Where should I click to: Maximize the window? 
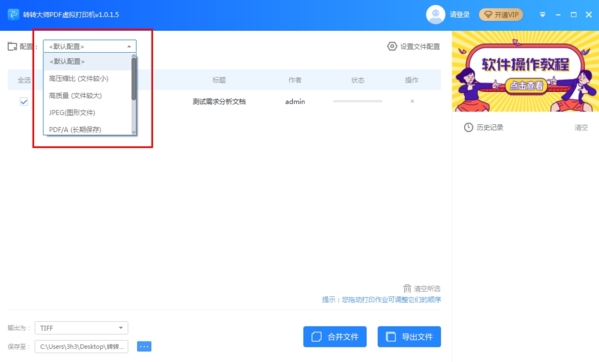point(573,15)
